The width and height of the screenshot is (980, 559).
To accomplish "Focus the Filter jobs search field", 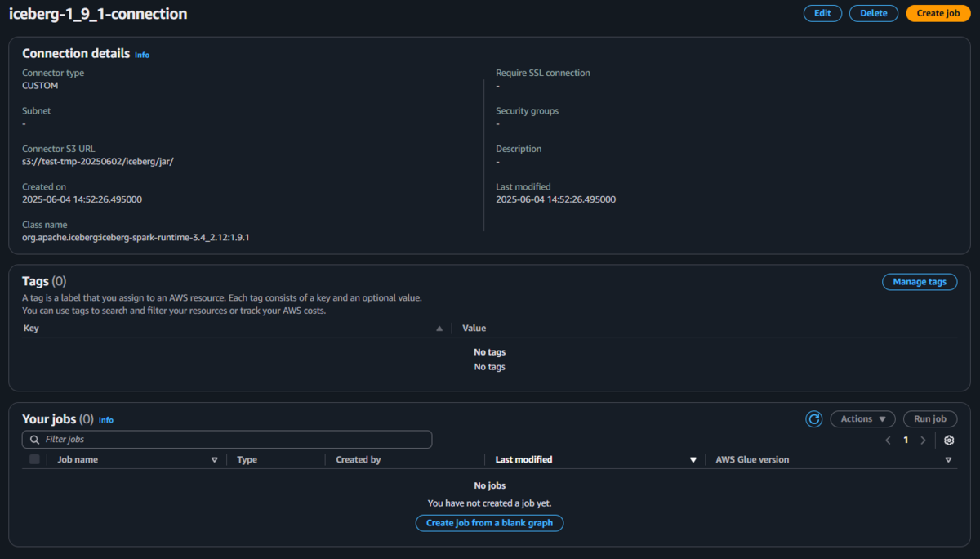I will [227, 440].
